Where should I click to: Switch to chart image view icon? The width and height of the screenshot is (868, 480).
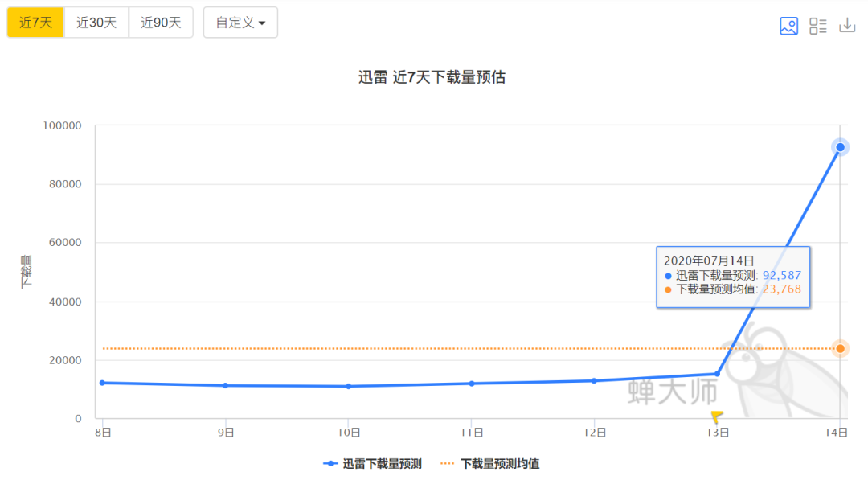[x=788, y=26]
